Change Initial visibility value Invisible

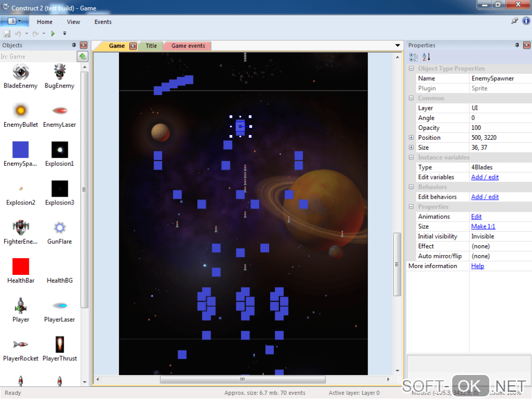[501, 236]
